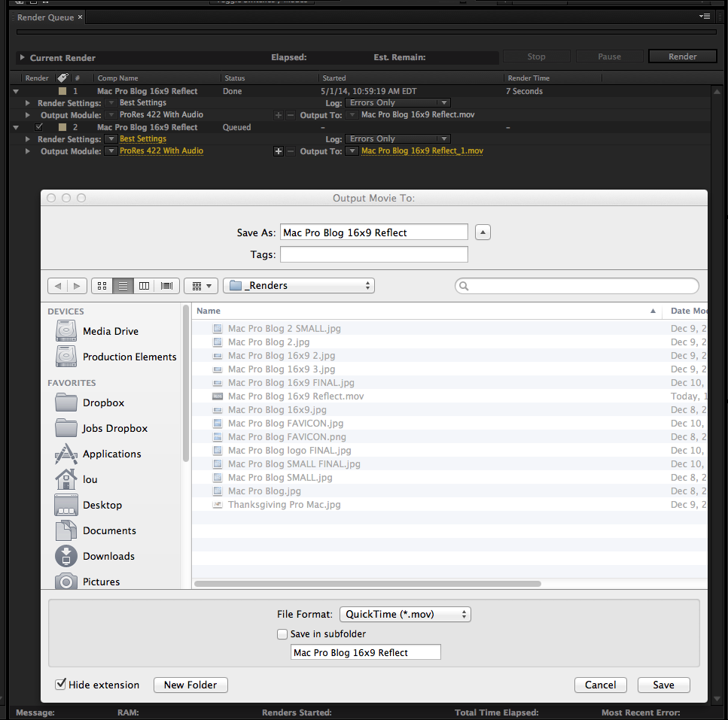Open the Log dropdown for item 2
The image size is (728, 720).
398,138
